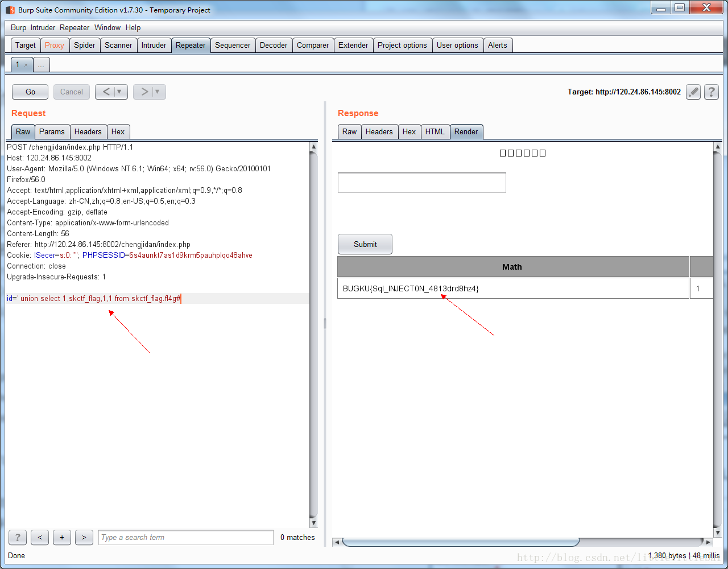Switch to the Decoder tab

point(274,46)
